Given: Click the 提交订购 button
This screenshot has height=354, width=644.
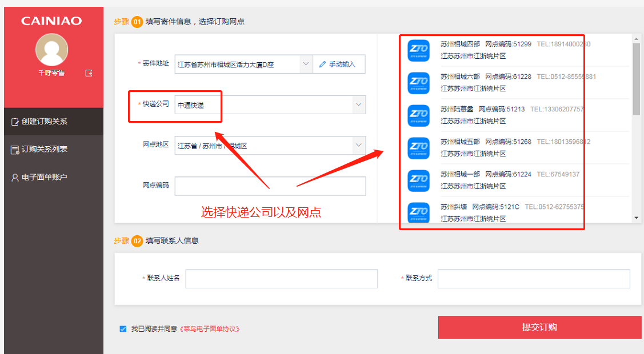Looking at the screenshot, I should pyautogui.click(x=539, y=327).
